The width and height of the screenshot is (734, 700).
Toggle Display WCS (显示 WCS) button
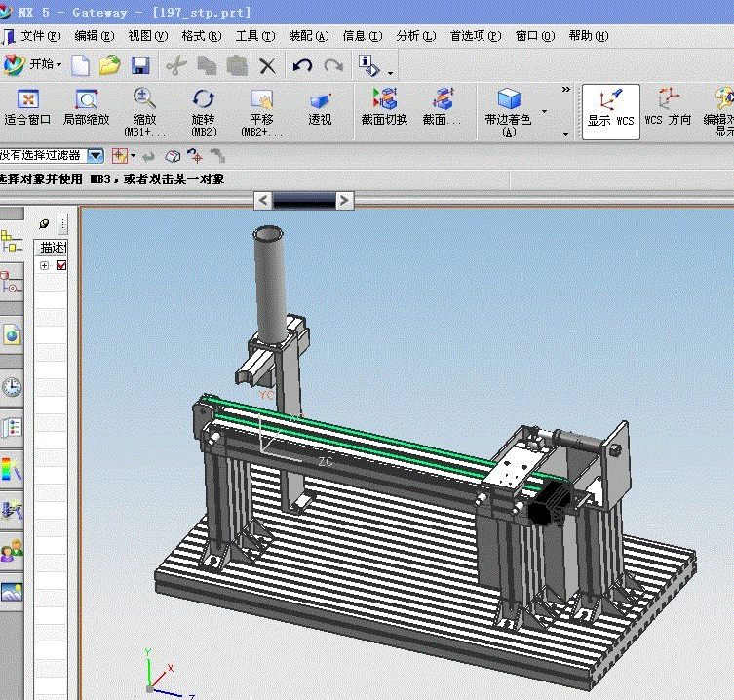tap(611, 107)
